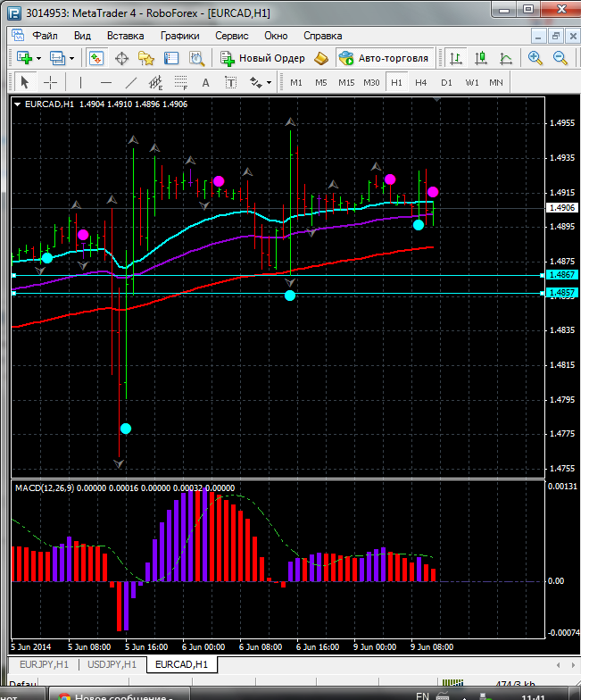Switch to M15 timeframe

coord(346,82)
